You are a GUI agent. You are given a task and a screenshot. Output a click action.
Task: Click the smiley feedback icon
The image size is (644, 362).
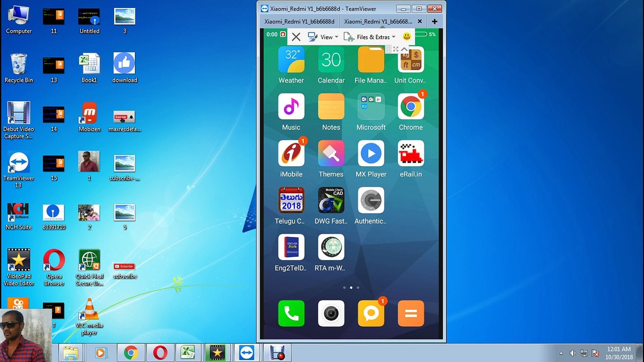click(407, 37)
